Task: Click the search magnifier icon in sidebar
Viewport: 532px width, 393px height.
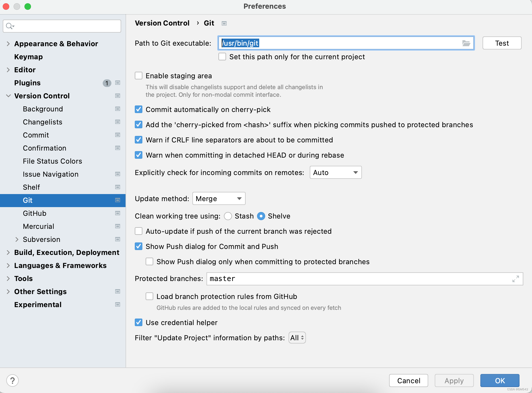Action: [x=10, y=26]
